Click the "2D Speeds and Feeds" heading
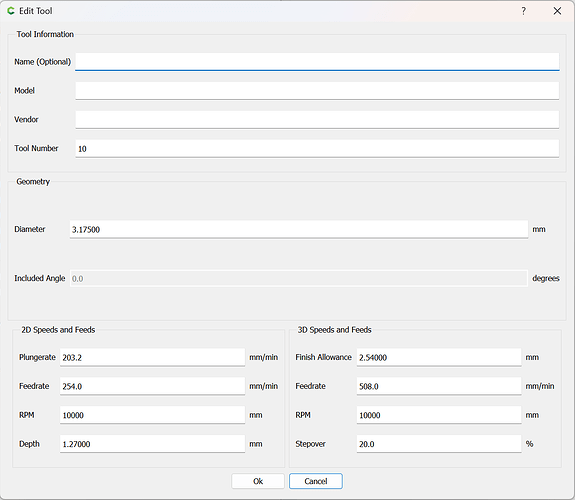575x500 pixels. click(x=58, y=330)
